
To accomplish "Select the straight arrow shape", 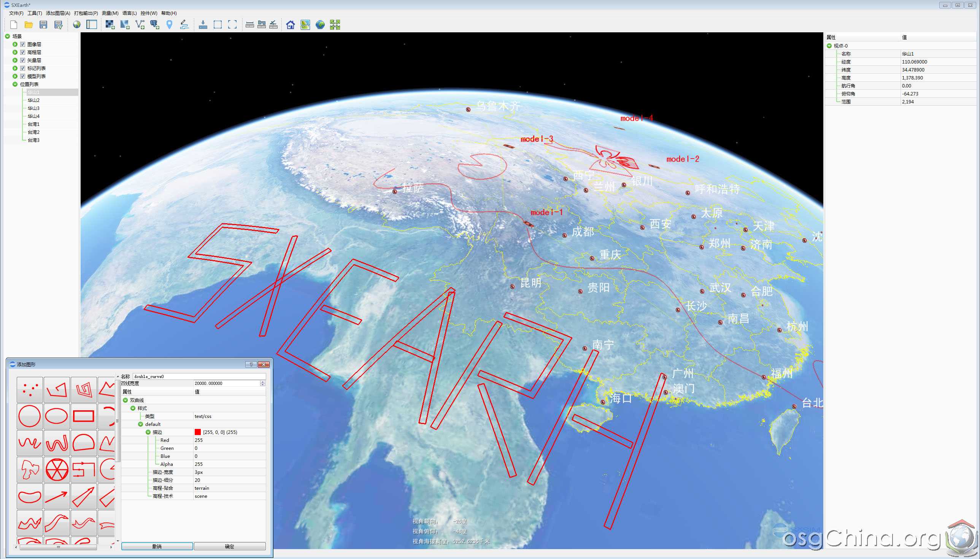I will [56, 496].
